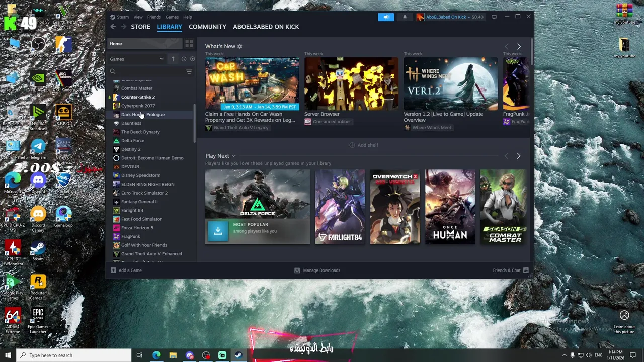Open the Collections grid view icon

[189, 44]
